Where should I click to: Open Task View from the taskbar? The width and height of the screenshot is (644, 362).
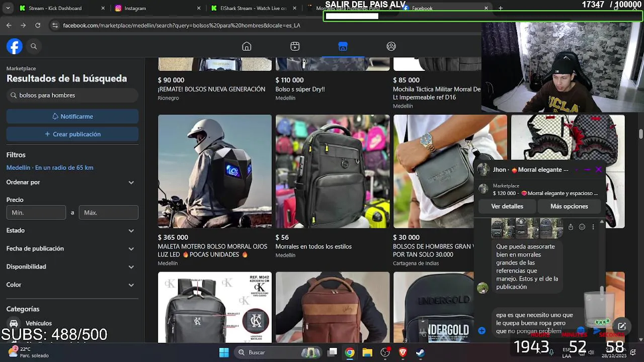point(333,352)
